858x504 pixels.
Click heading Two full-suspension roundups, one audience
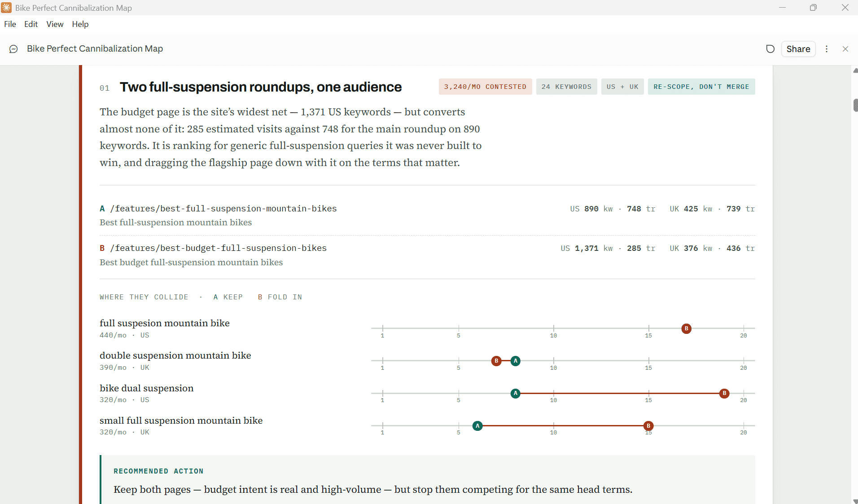coord(261,87)
